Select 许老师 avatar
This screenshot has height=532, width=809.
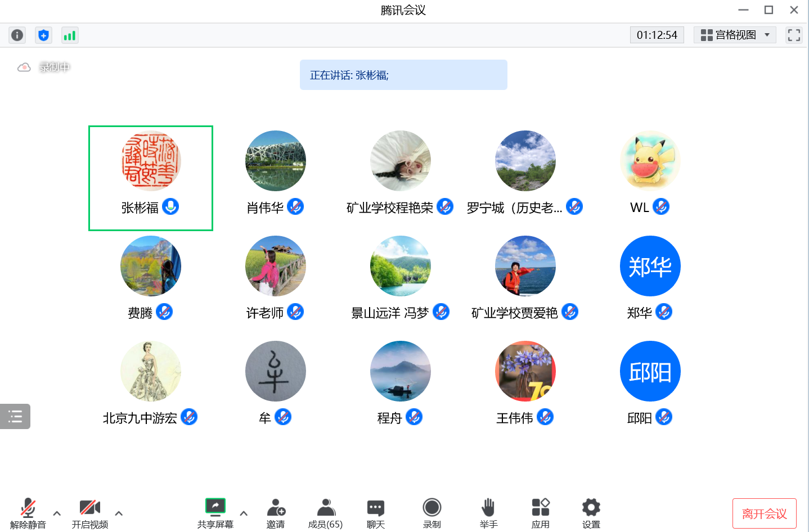pos(276,266)
